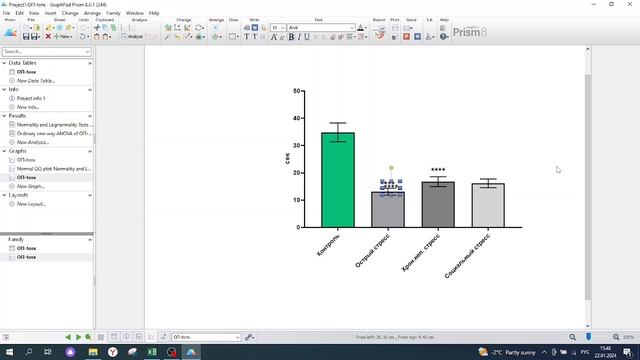This screenshot has height=360, width=640.
Task: Click the y-axis title сек
Action: (x=287, y=158)
